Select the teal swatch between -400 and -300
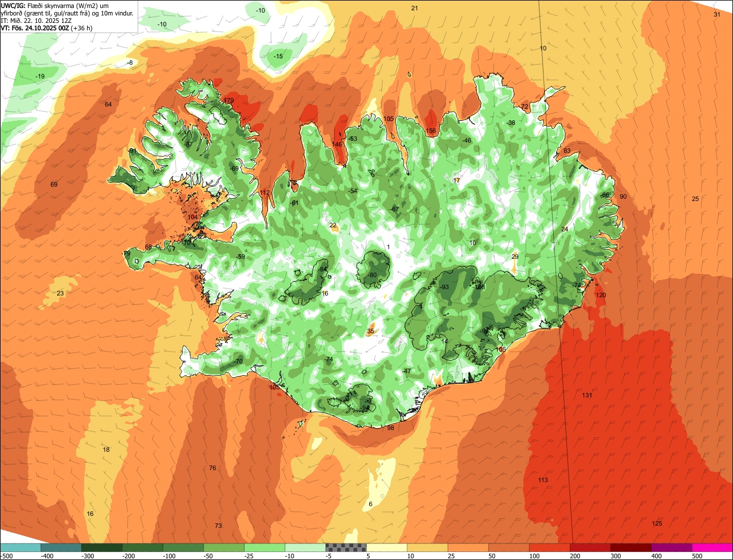The image size is (733, 560). pos(61,547)
